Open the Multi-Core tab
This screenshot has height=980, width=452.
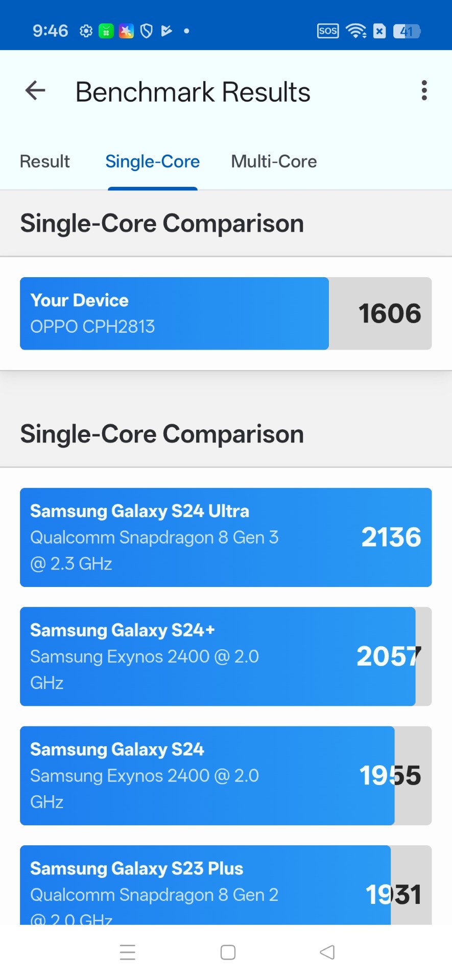click(274, 162)
